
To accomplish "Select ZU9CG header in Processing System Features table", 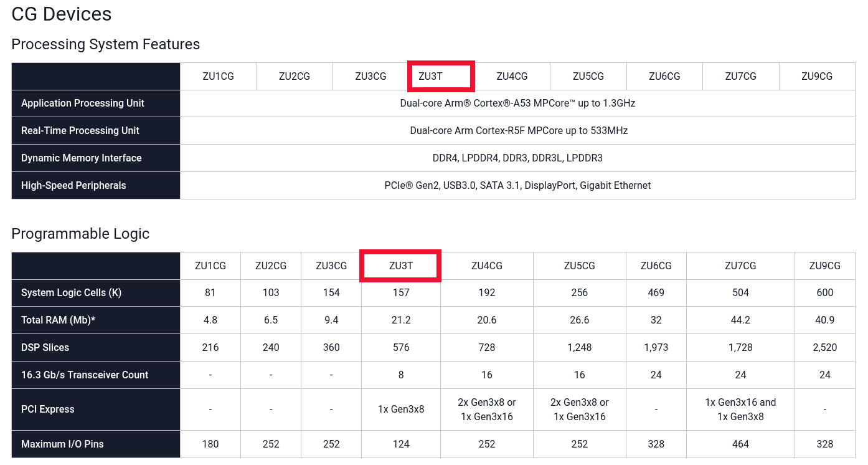I will [817, 76].
